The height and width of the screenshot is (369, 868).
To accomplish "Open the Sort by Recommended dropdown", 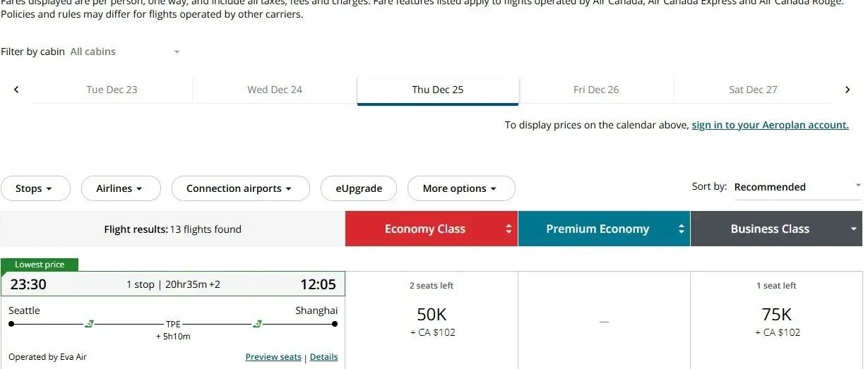I will tap(797, 187).
